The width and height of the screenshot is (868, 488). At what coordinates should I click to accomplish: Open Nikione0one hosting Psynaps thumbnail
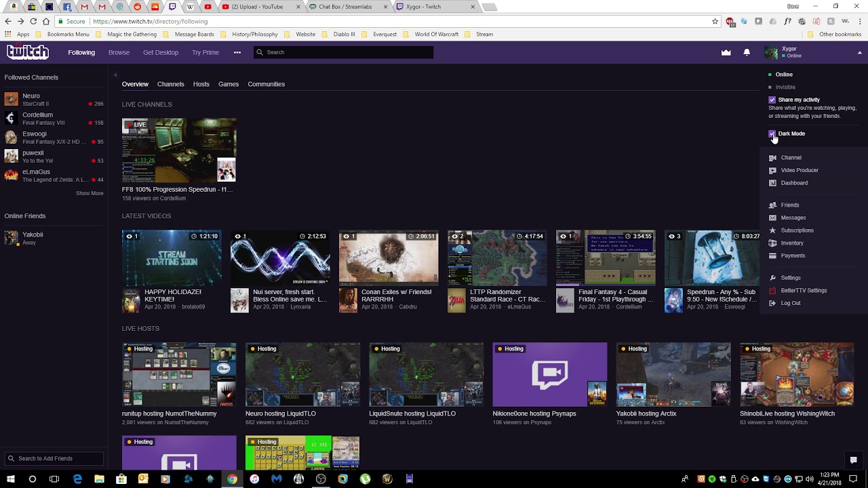pos(550,374)
